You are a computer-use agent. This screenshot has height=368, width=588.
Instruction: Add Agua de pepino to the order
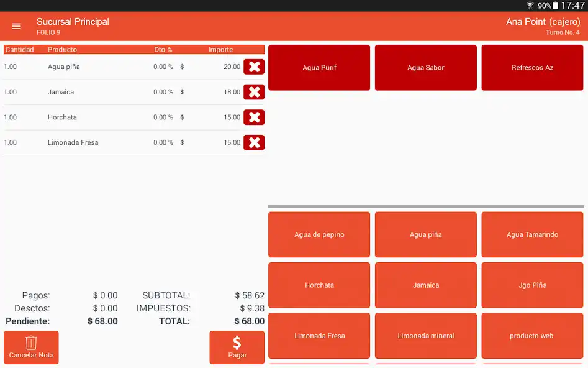[x=319, y=234]
